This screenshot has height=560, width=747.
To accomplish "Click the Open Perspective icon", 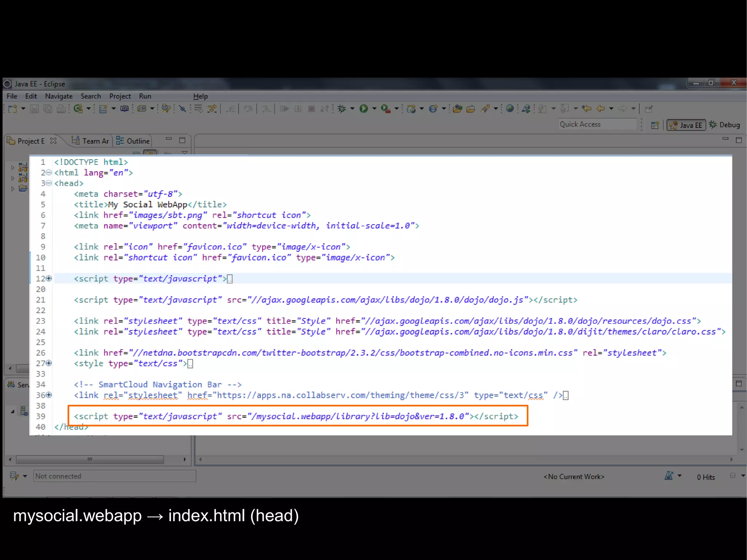I will tap(655, 125).
